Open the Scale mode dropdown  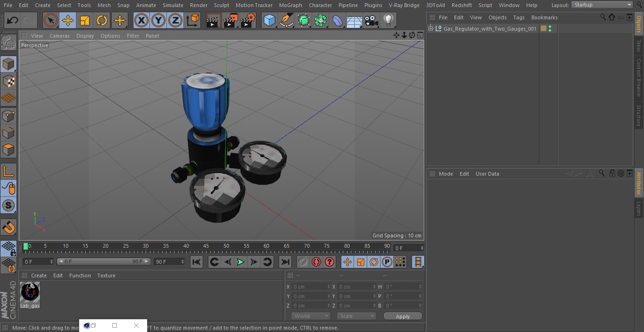pyautogui.click(x=357, y=316)
